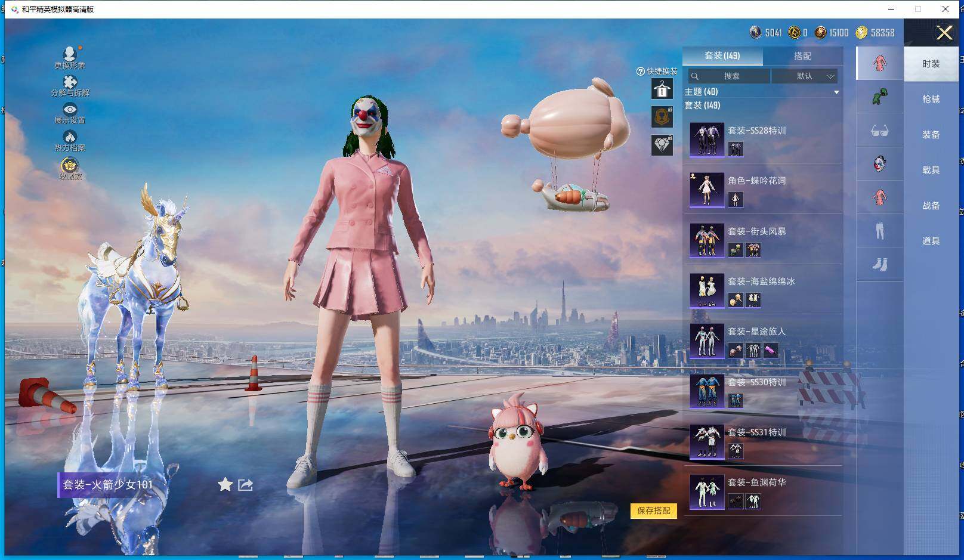Open the 载具 vehicles category
964x560 pixels.
coord(931,170)
